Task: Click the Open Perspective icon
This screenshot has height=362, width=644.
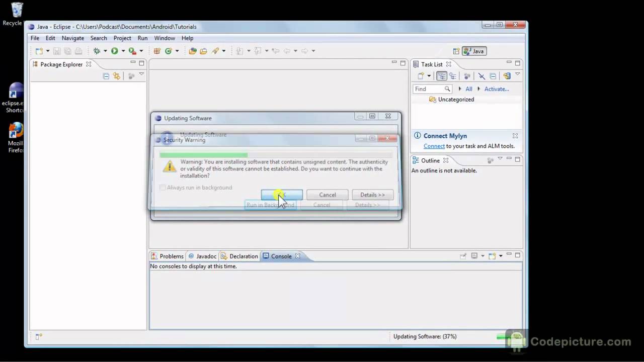Action: point(456,51)
